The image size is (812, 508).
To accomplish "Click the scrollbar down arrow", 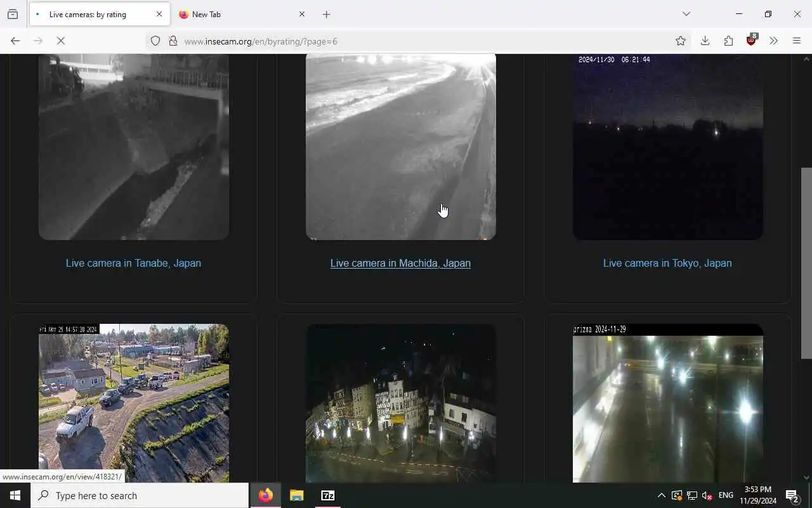I will 806,478.
